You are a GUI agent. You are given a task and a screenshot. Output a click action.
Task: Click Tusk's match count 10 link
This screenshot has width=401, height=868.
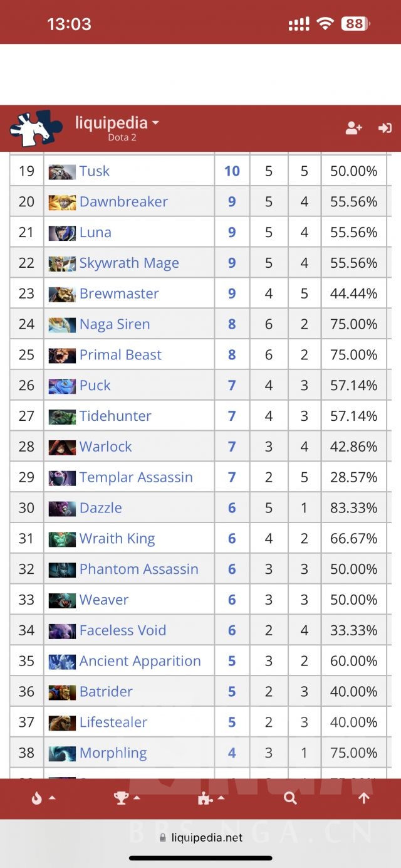tap(232, 171)
